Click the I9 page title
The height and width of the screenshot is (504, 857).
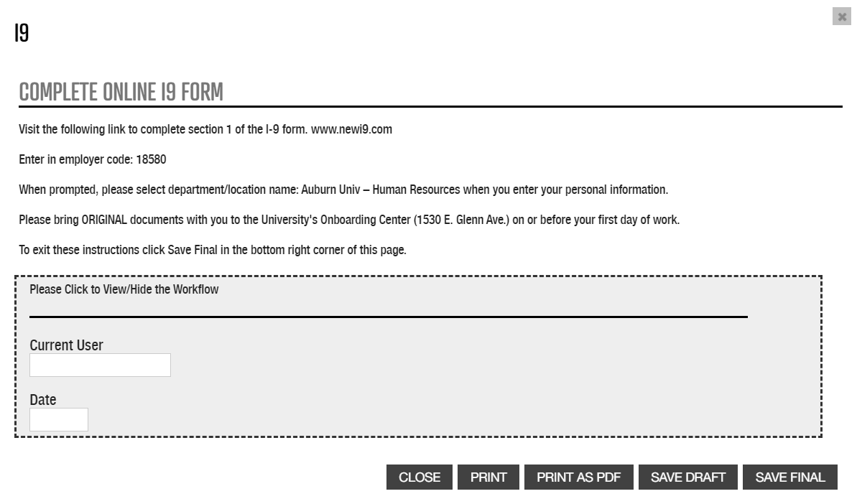click(22, 33)
